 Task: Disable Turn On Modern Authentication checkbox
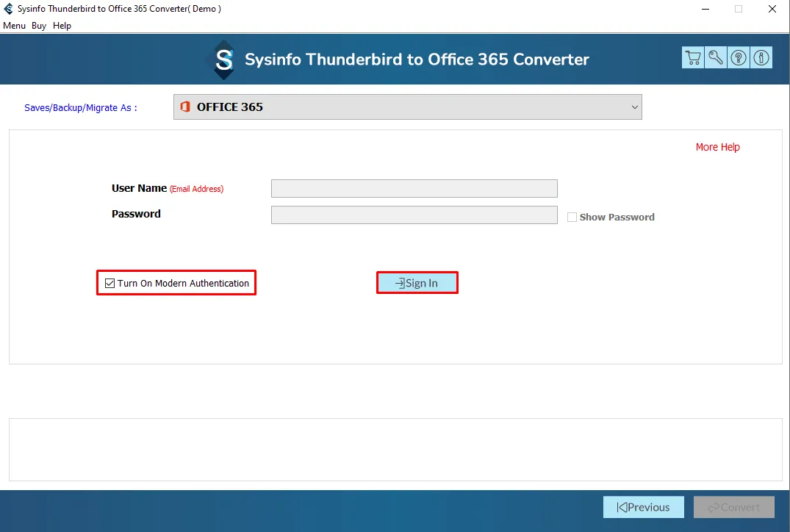(109, 283)
